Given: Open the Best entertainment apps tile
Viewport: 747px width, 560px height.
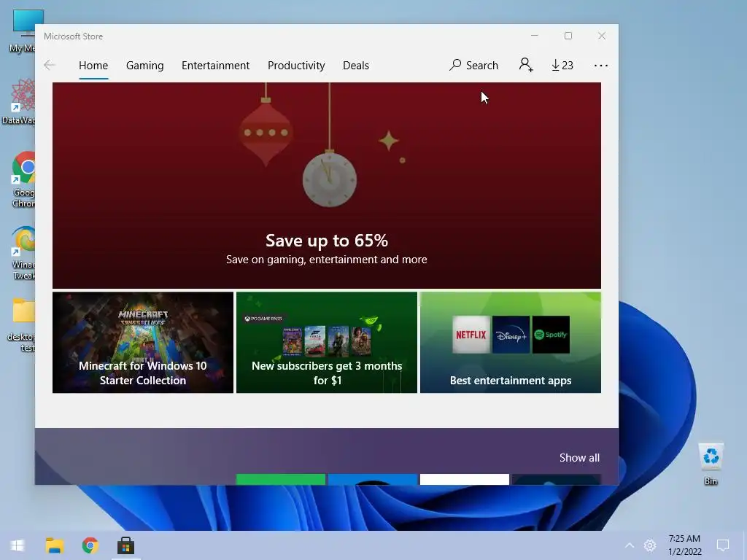Looking at the screenshot, I should coord(510,343).
